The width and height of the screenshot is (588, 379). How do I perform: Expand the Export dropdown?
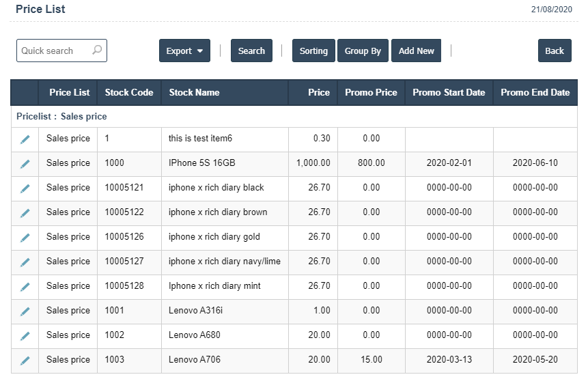click(184, 51)
